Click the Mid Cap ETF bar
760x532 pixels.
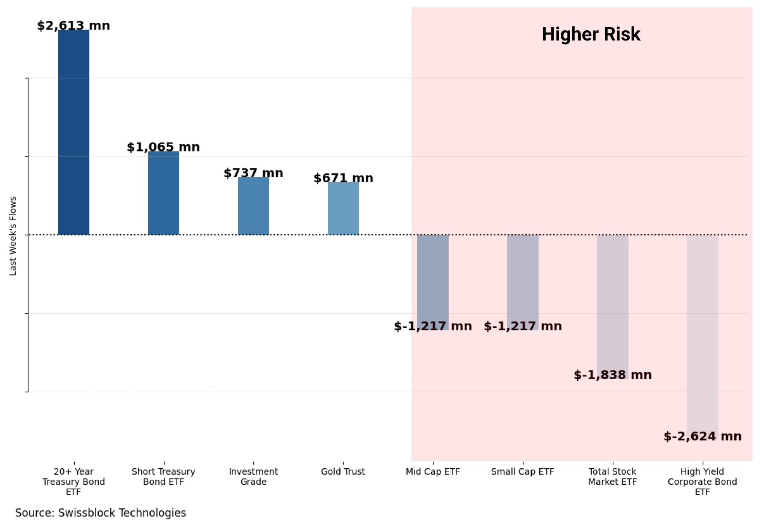pyautogui.click(x=433, y=278)
